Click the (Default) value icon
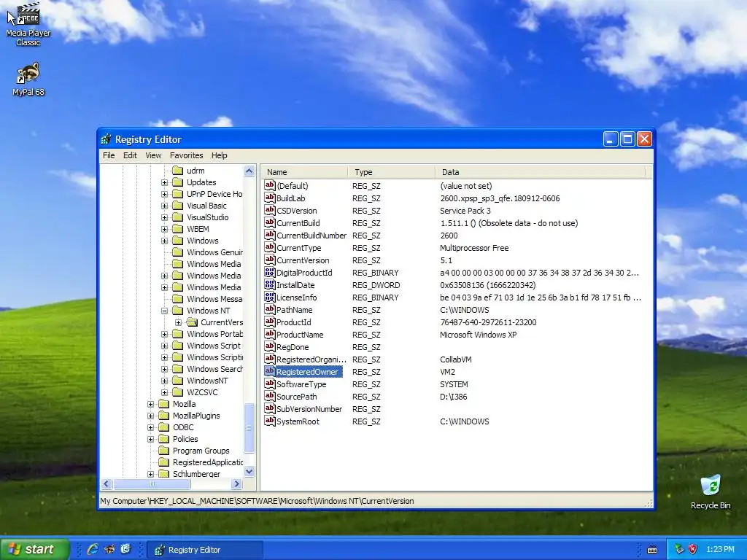The width and height of the screenshot is (747, 560). (270, 185)
